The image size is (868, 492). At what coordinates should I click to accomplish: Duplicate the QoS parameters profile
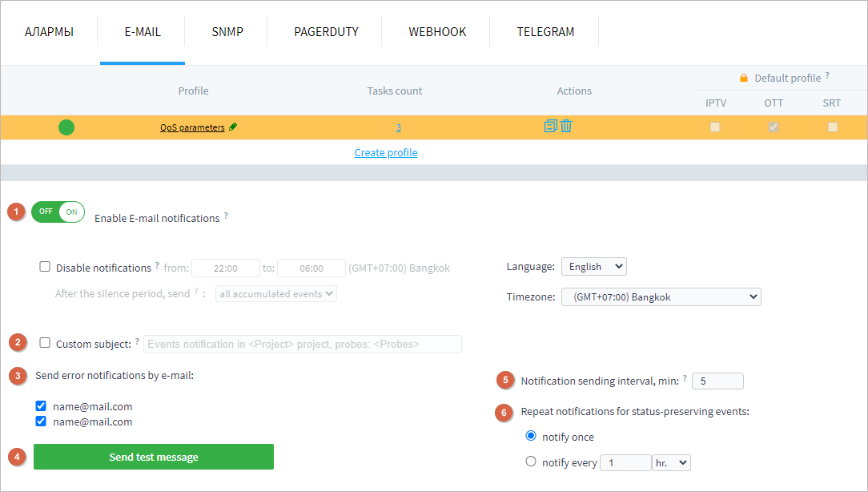click(549, 127)
